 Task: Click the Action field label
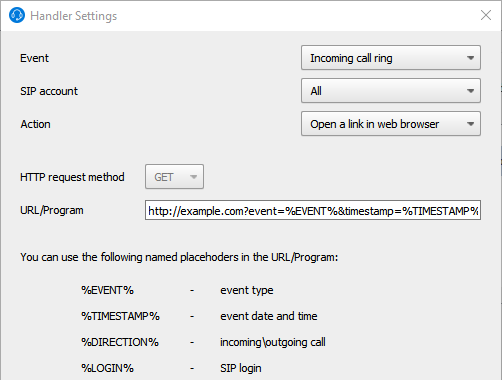click(x=35, y=124)
